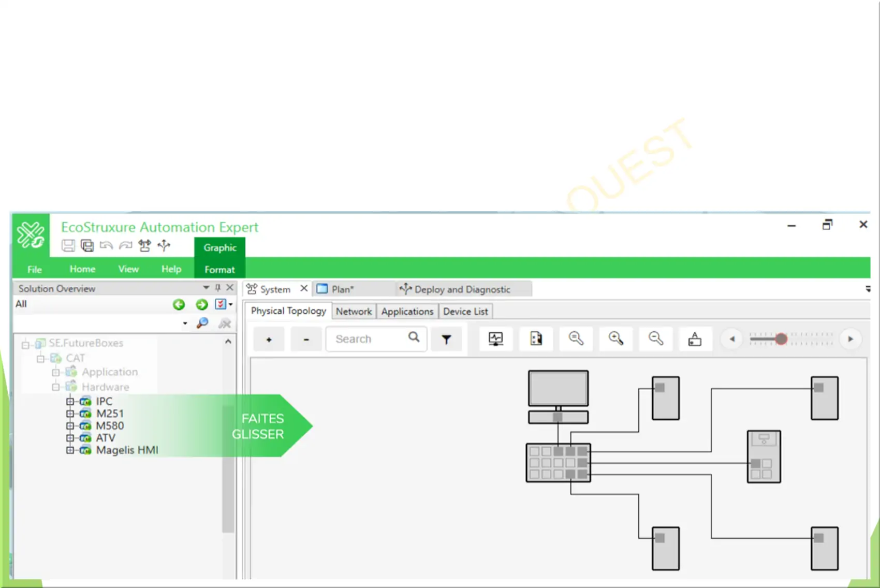The image size is (880, 588).
Task: Select the Applications tab
Action: click(407, 312)
